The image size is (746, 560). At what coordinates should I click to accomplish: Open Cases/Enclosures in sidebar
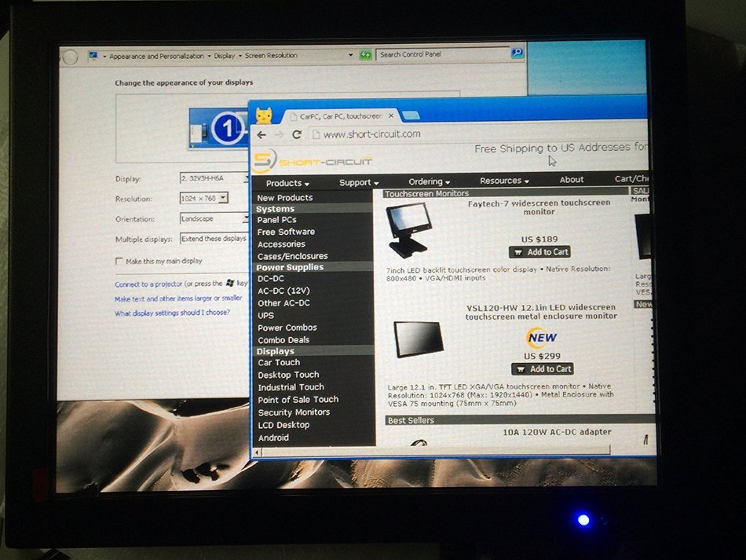click(x=293, y=256)
